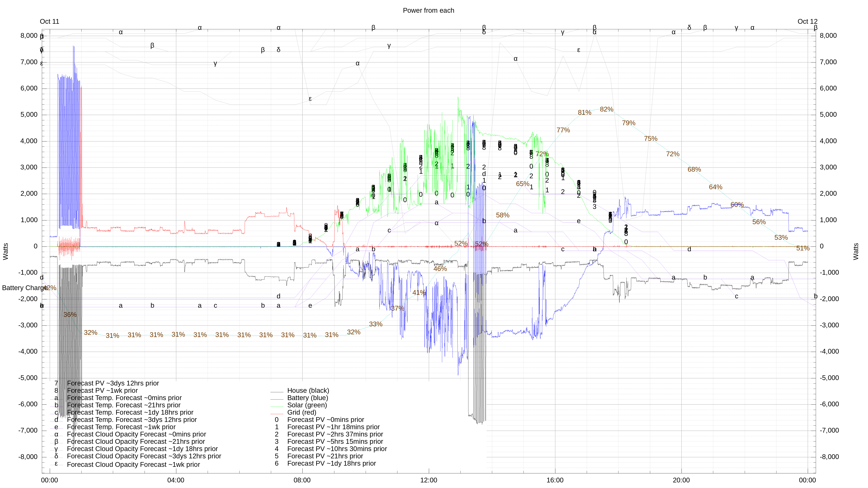Click legend 'Forecast Cloud Opacity Forecast ~1dy 18hrs prior'
The height and width of the screenshot is (488, 868).
click(142, 449)
